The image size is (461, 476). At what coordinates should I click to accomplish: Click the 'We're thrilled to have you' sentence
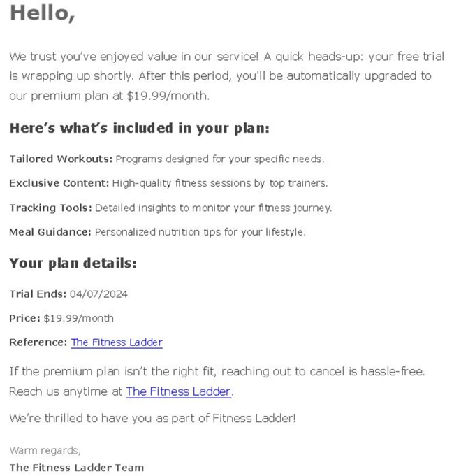click(x=152, y=419)
